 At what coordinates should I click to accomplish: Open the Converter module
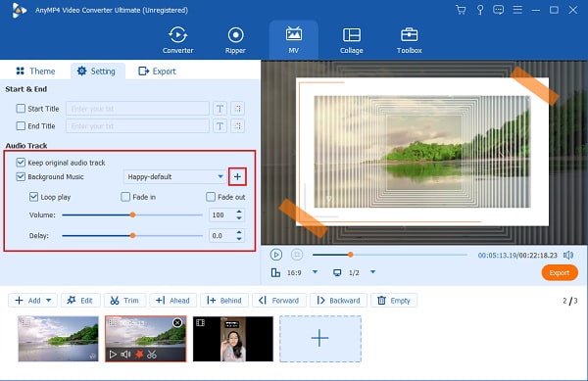coord(177,40)
